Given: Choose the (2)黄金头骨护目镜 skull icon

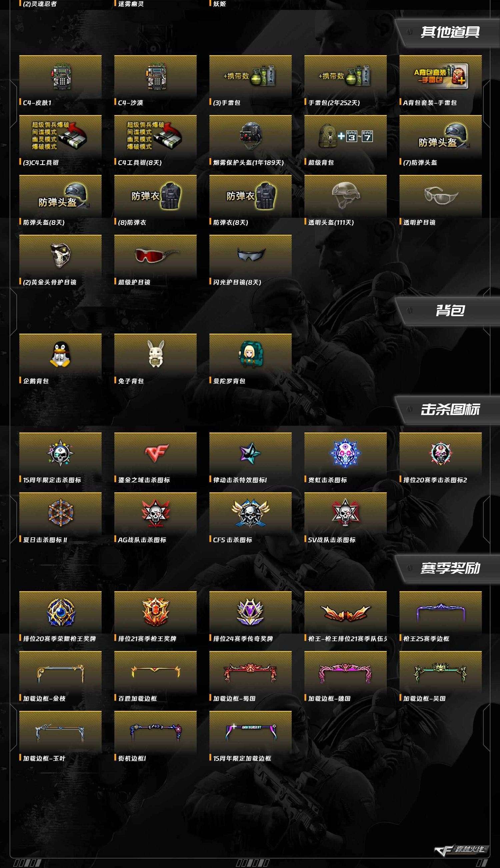Looking at the screenshot, I should (60, 255).
